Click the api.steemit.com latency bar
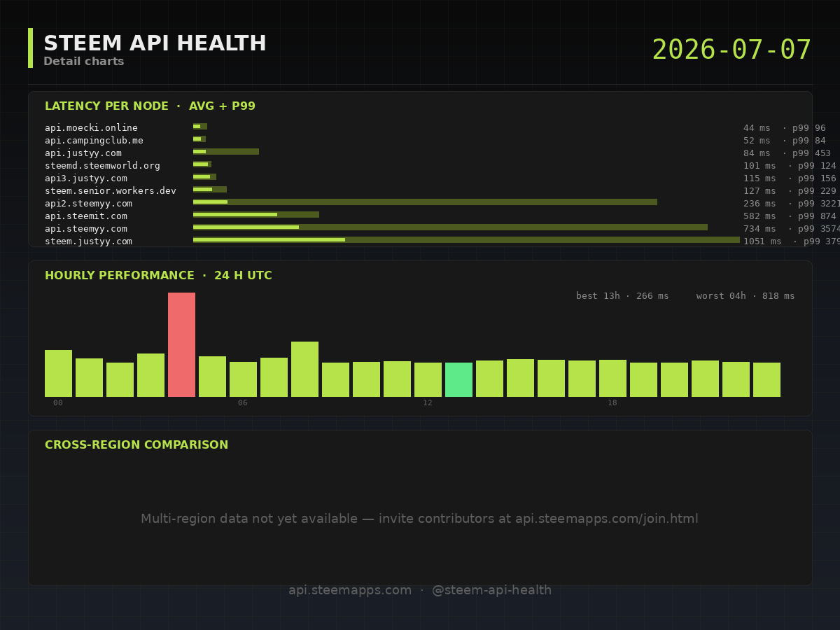 (256, 215)
